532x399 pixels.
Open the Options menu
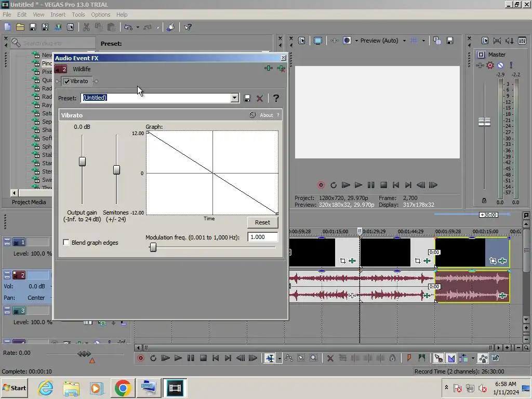tap(100, 15)
